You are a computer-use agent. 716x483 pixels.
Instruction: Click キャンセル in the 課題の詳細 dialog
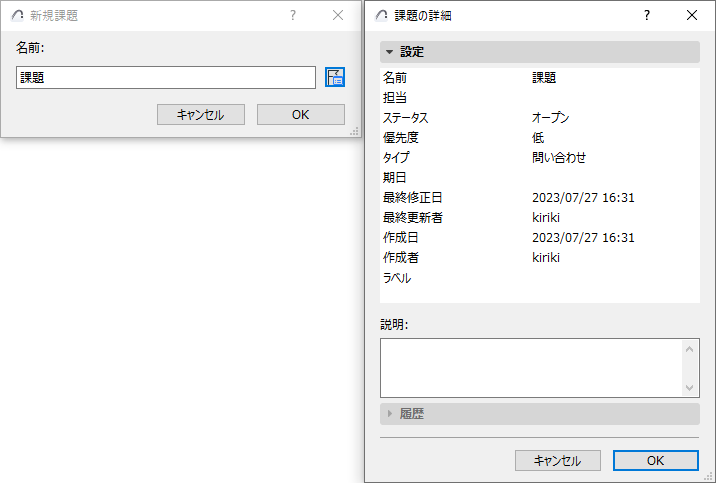tap(558, 461)
